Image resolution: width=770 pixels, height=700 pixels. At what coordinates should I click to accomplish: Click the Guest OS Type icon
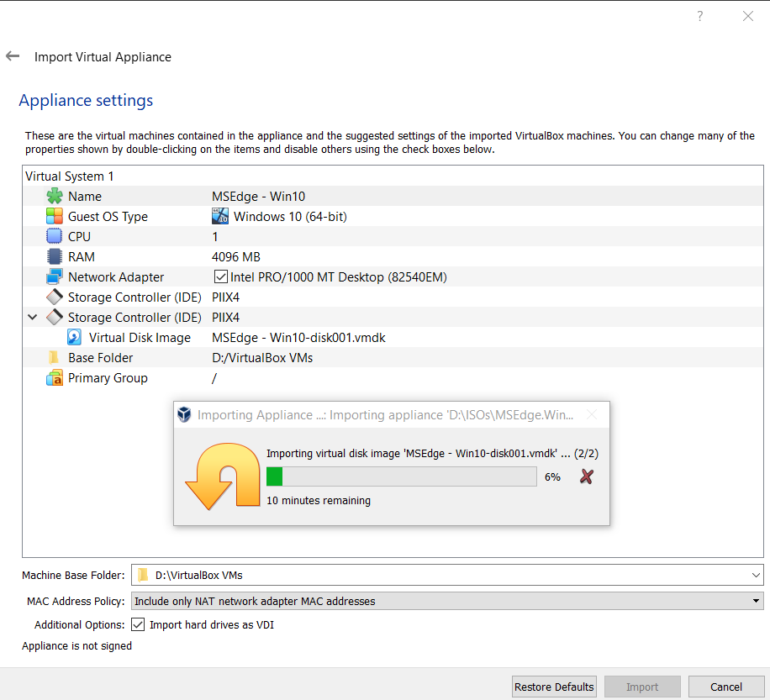click(55, 217)
